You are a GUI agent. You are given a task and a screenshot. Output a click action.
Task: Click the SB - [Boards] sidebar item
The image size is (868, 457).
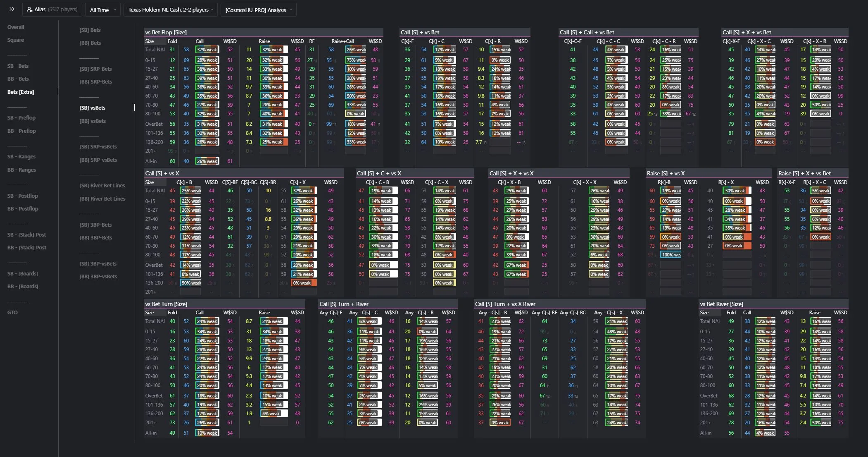click(23, 274)
